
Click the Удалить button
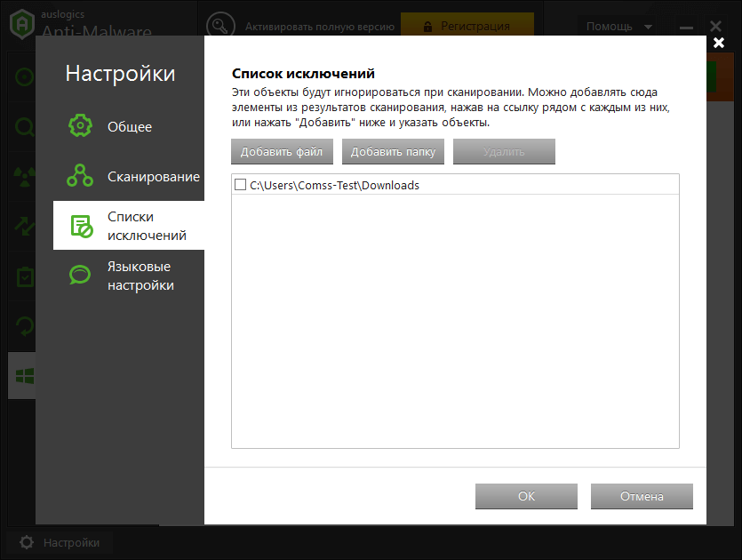[504, 151]
